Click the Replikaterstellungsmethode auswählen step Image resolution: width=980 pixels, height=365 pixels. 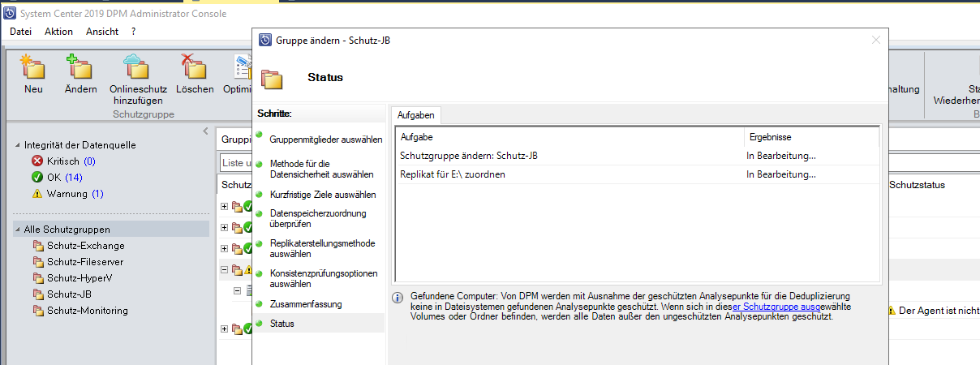[323, 248]
